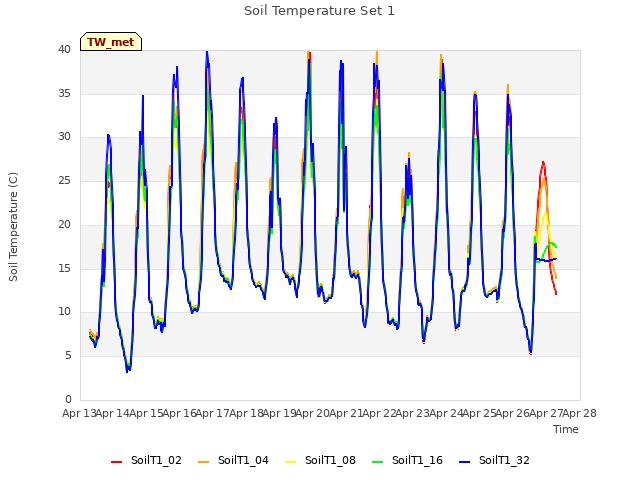This screenshot has height=480, width=640.
Task: Click the 30 y-axis tick label
Action: (64, 137)
